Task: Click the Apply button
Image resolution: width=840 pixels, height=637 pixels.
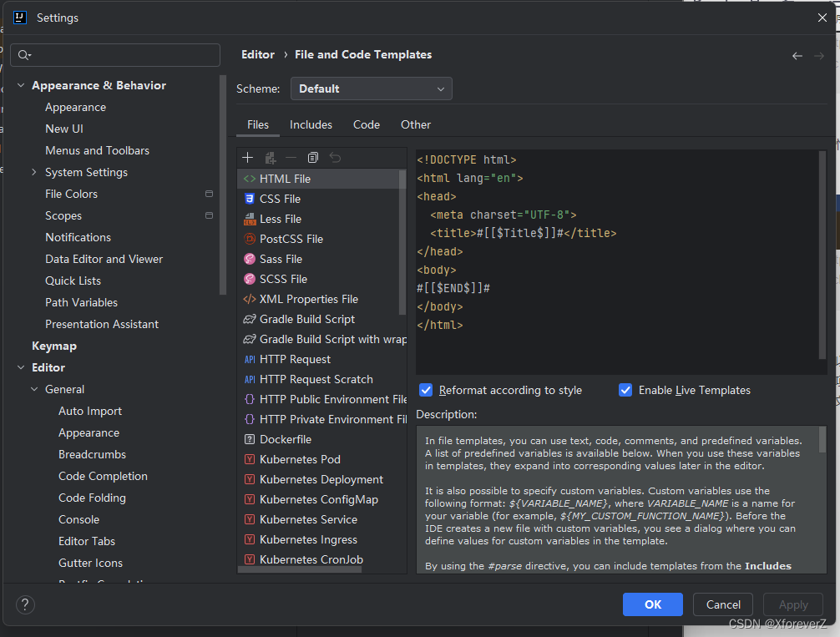Action: (793, 604)
